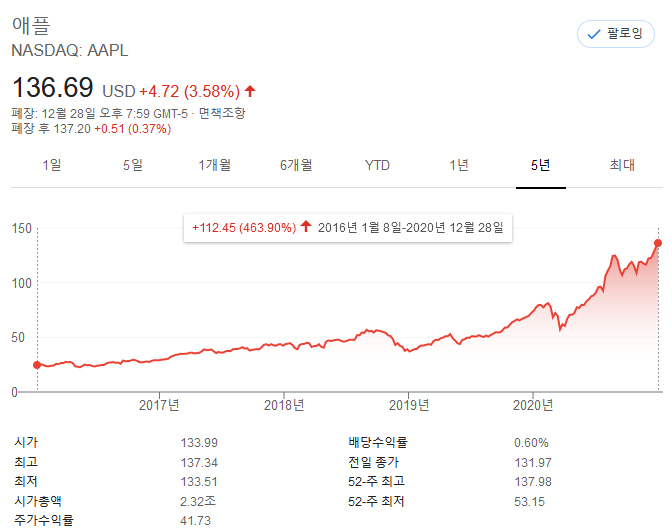Image resolution: width=672 pixels, height=531 pixels.
Task: Click the 최저 value 133.51
Action: [x=199, y=482]
